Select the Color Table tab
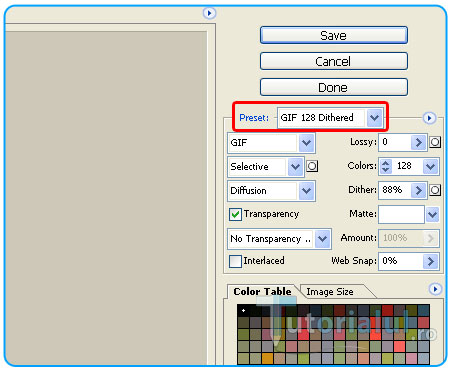Screen dimensions: 450x370 (x=262, y=291)
